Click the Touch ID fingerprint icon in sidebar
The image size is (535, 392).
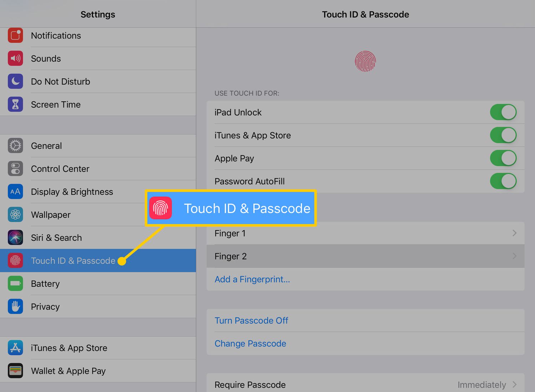tap(15, 260)
